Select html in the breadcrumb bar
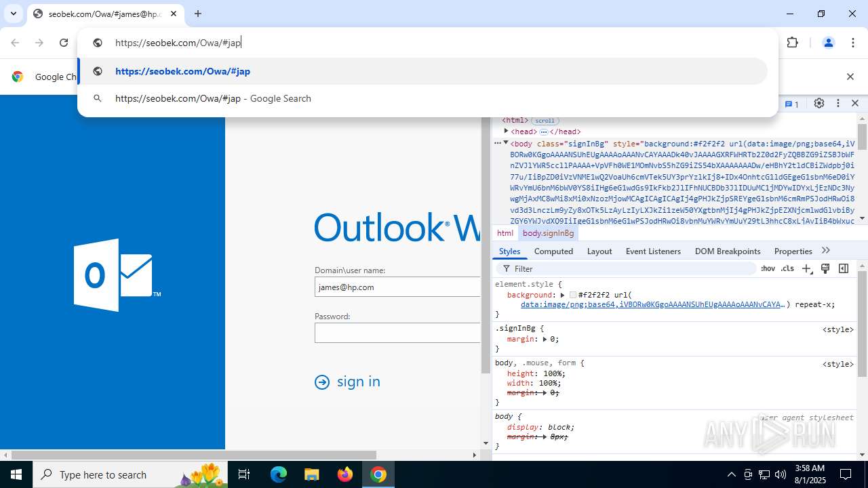868x488 pixels. pos(505,233)
